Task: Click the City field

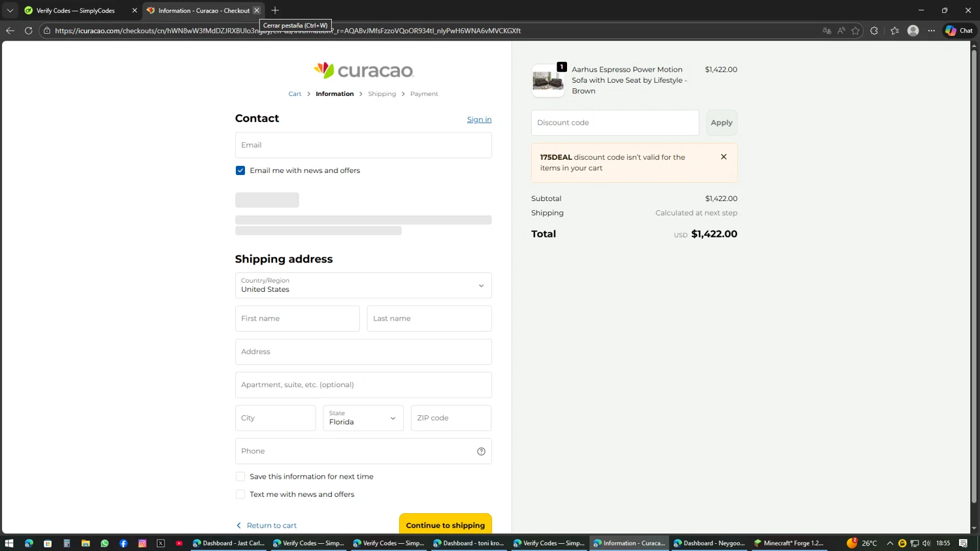Action: [x=275, y=418]
